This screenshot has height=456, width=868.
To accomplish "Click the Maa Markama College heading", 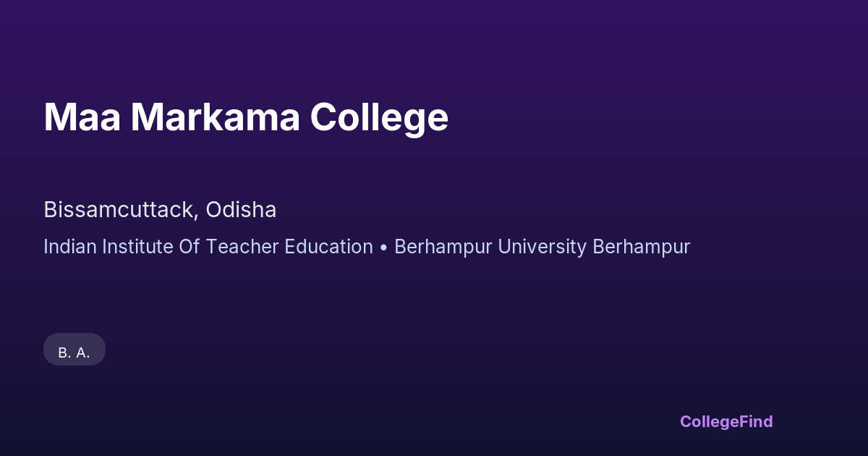I will (x=246, y=117).
